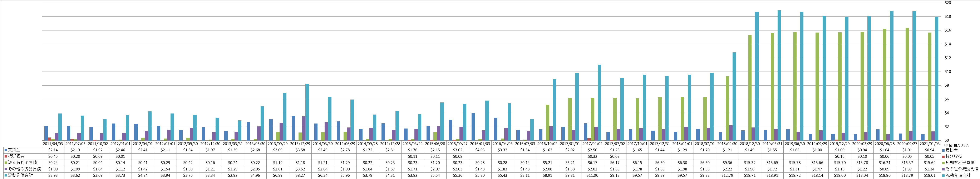Click the $20 axis label
This screenshot has width=980, height=179.
948,3
